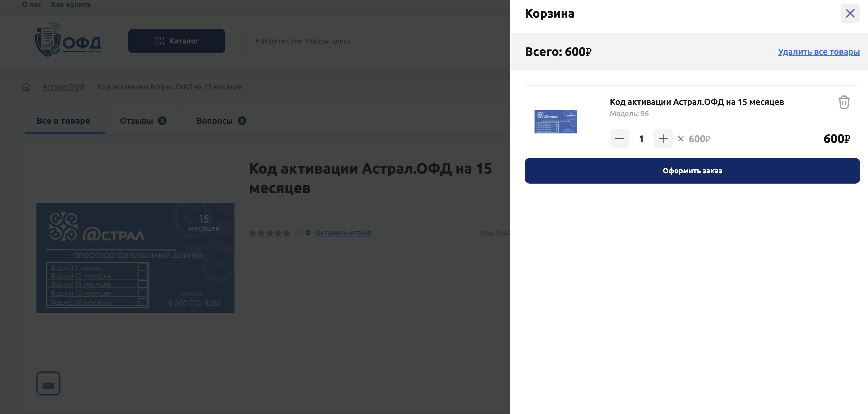The height and width of the screenshot is (414, 868).
Task: Select small product thumbnail below main image
Action: point(49,383)
